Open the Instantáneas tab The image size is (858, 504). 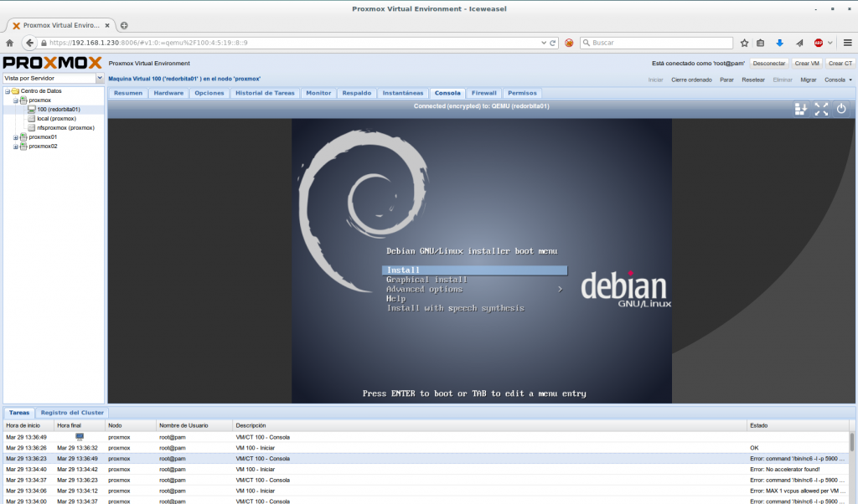(402, 93)
